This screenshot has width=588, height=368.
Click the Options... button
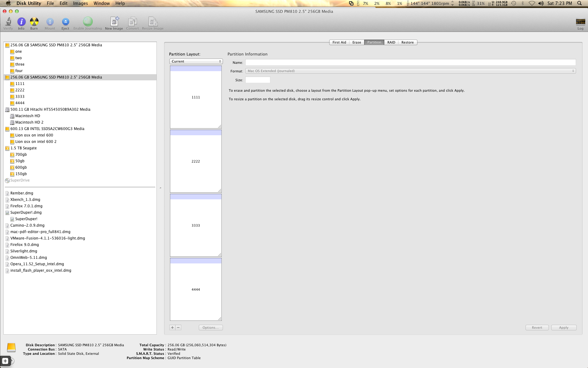(x=210, y=328)
